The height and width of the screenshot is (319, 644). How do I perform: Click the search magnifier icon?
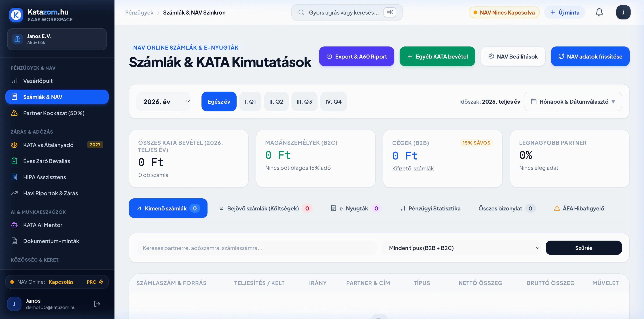(x=301, y=12)
